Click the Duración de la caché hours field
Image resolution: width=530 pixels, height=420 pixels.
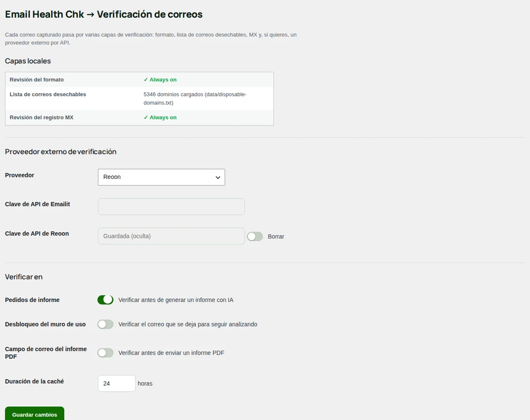click(117, 383)
